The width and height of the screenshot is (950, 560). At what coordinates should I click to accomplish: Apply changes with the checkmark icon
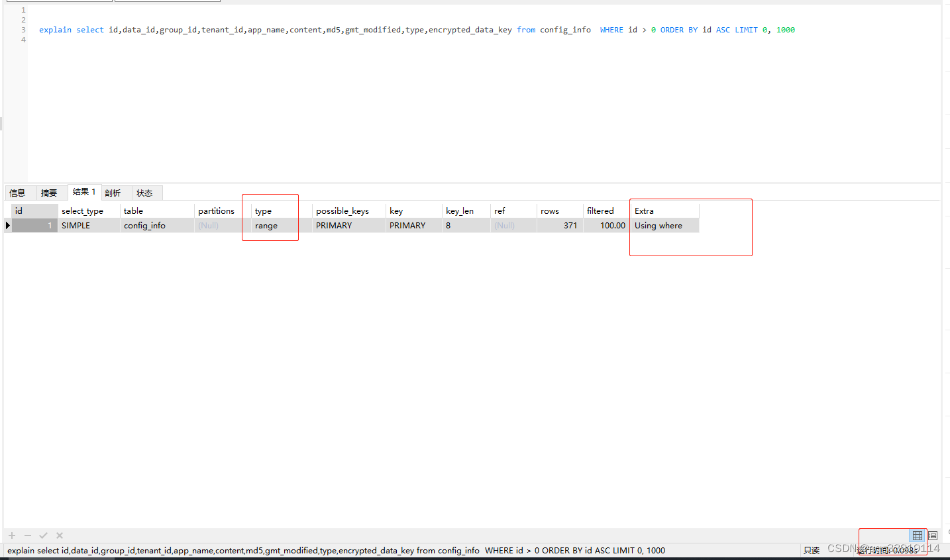tap(43, 536)
